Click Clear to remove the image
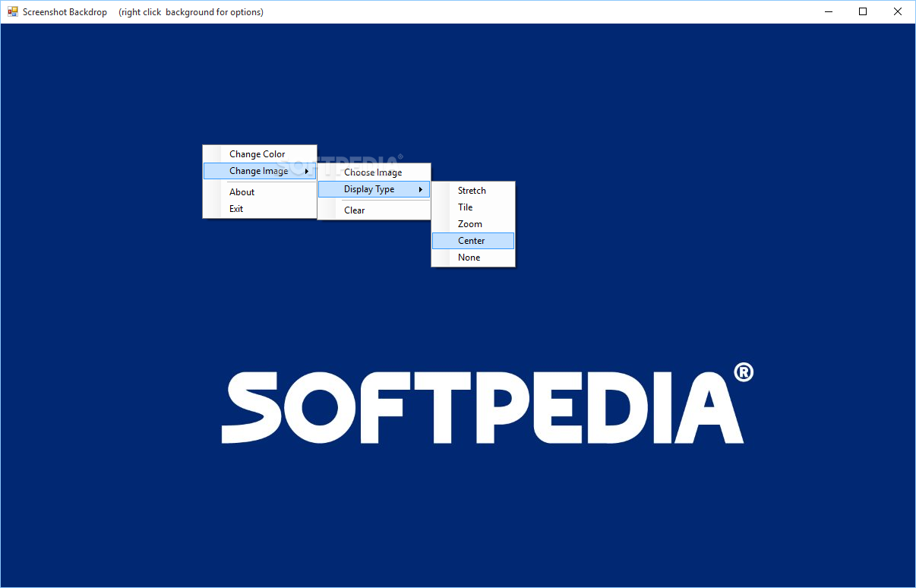The height and width of the screenshot is (588, 916). (x=374, y=210)
